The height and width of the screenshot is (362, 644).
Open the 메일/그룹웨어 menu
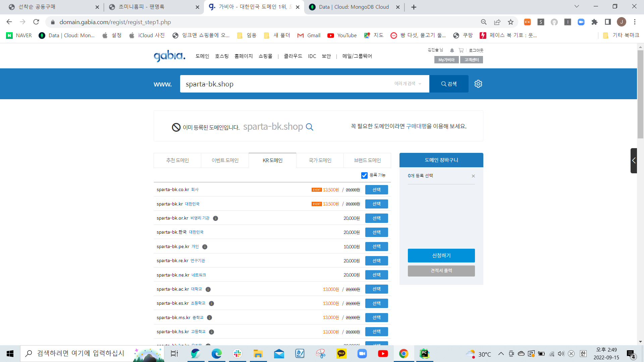(x=357, y=56)
